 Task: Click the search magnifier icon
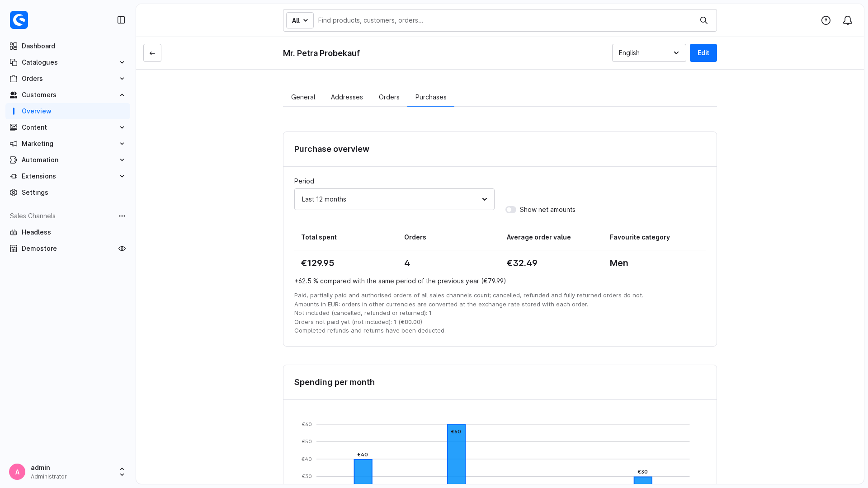click(x=704, y=20)
